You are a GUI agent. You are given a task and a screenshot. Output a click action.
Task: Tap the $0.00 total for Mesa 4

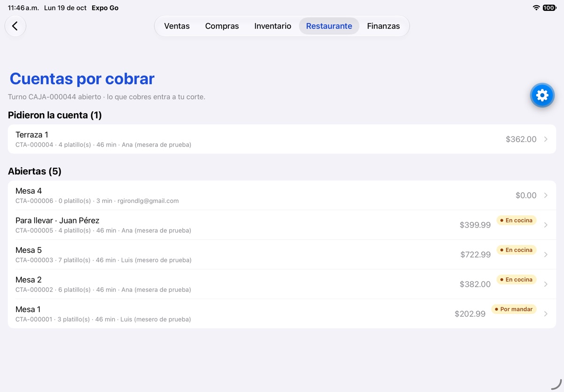tap(526, 195)
